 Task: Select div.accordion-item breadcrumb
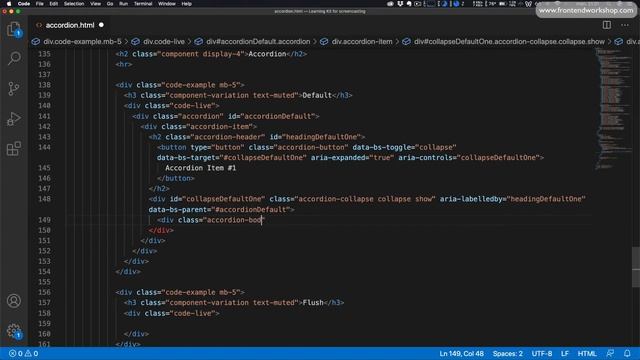click(x=362, y=42)
